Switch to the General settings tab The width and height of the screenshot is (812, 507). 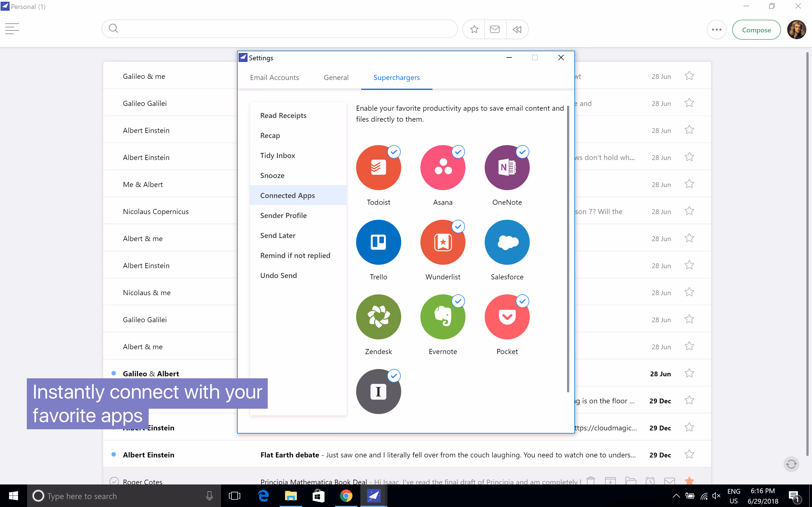[336, 77]
